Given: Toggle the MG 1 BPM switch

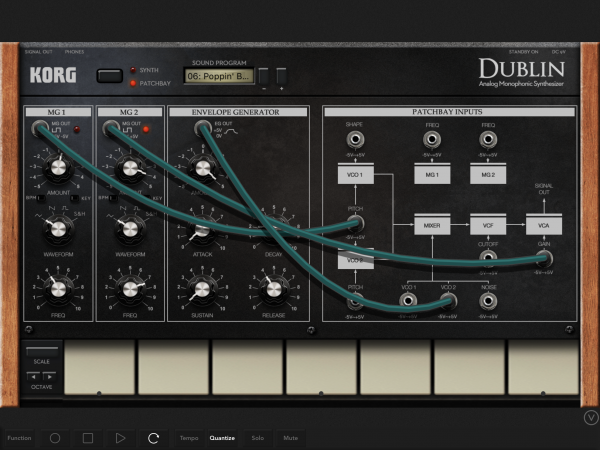Looking at the screenshot, I should 41,198.
